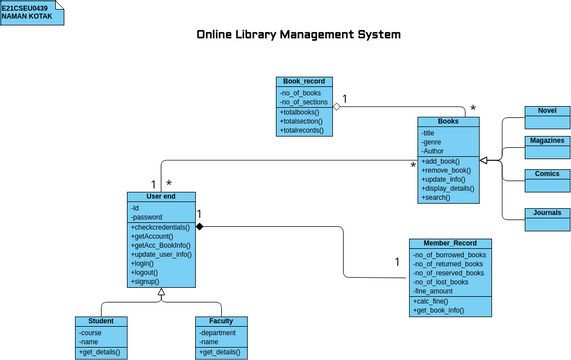Select the +getAccount() method

[152, 237]
